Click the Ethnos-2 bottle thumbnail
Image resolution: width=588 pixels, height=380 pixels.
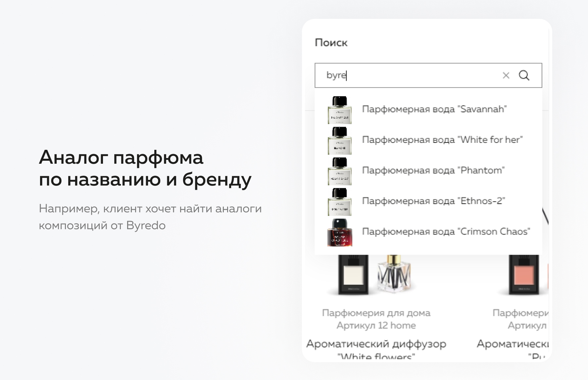tap(339, 202)
